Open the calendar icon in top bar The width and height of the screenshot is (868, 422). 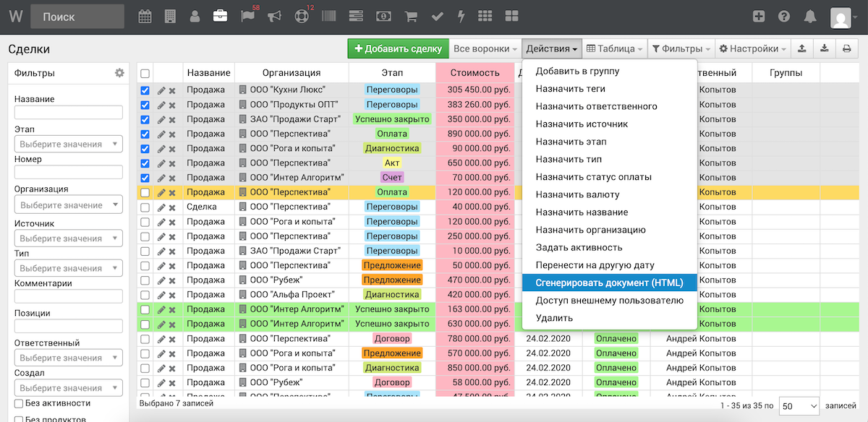(x=145, y=17)
